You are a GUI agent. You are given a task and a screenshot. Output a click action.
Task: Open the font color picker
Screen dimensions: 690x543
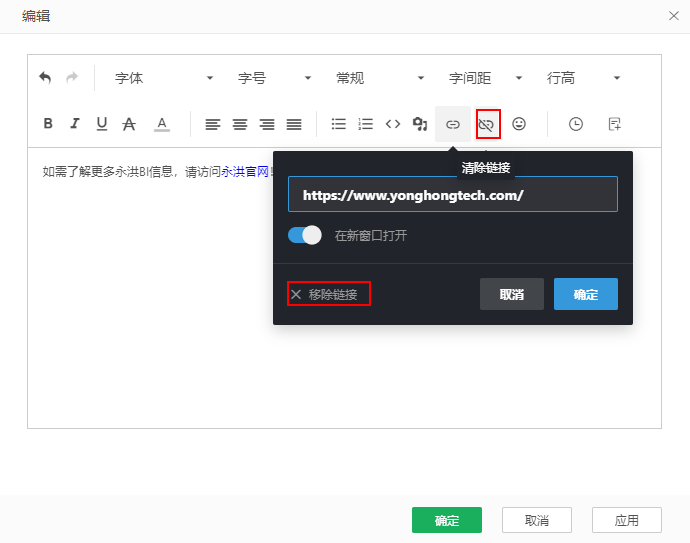[x=162, y=124]
